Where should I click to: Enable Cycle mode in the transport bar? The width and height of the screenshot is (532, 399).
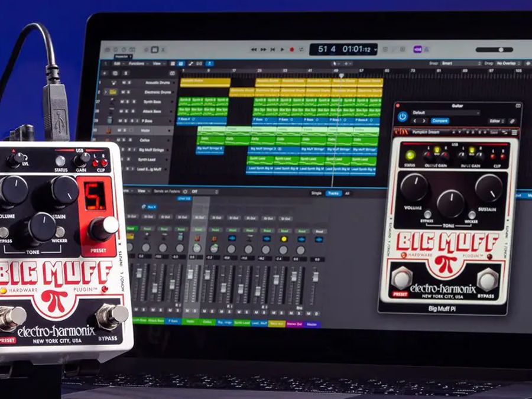click(300, 49)
